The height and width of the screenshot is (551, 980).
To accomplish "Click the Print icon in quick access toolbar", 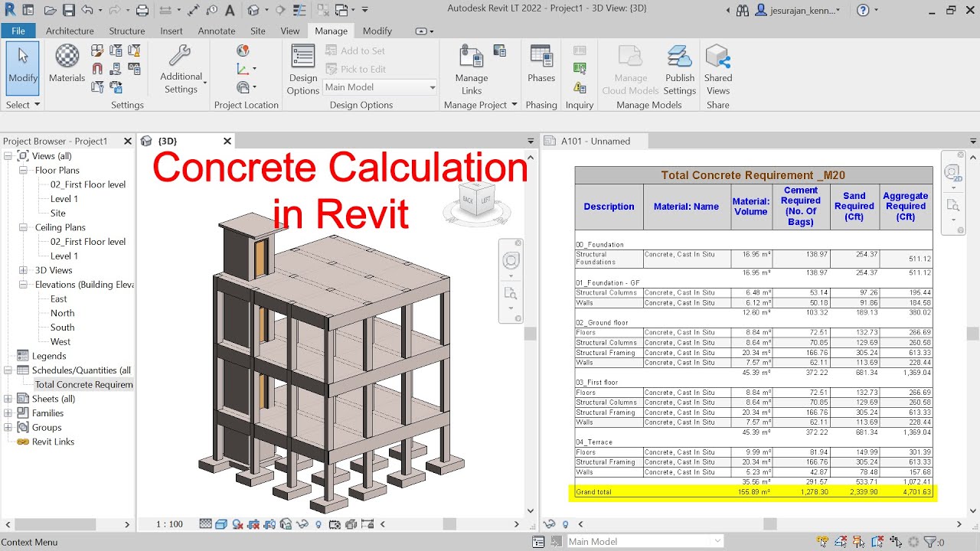I will point(142,11).
